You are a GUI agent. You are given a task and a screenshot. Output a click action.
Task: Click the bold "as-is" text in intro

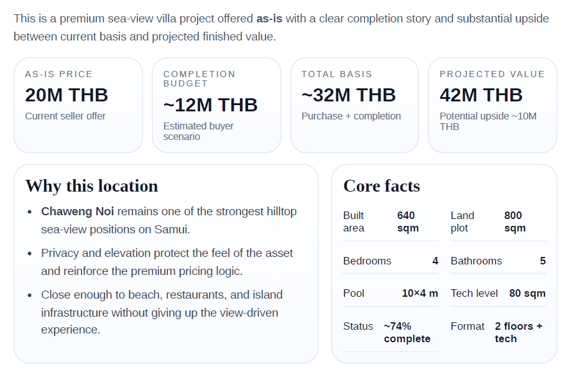click(x=269, y=19)
